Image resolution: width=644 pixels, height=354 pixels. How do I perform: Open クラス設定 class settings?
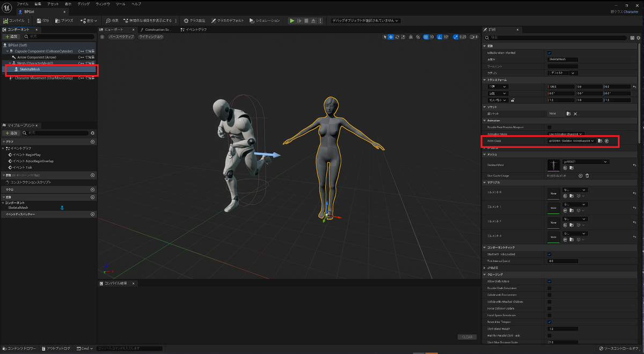[x=194, y=20]
